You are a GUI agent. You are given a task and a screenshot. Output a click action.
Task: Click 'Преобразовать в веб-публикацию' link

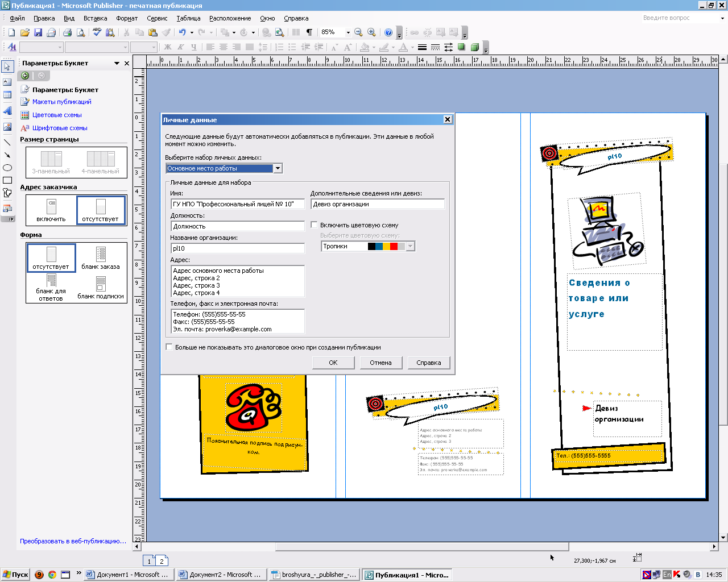coord(73,541)
